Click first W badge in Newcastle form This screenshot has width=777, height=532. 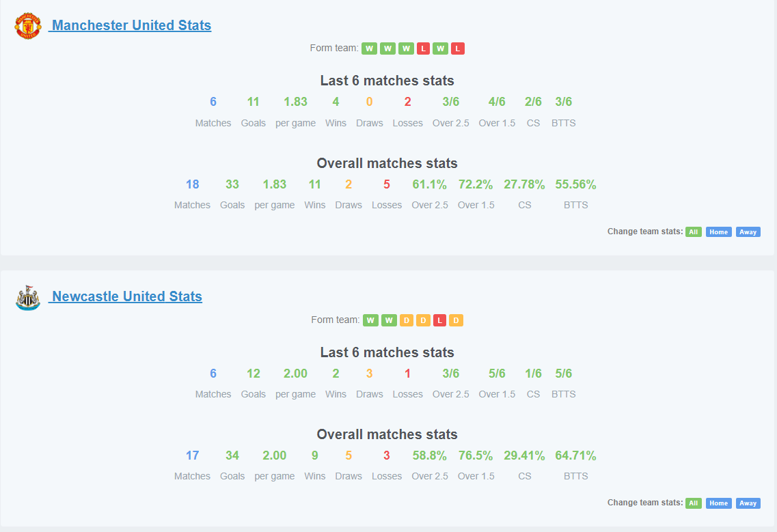click(x=370, y=320)
